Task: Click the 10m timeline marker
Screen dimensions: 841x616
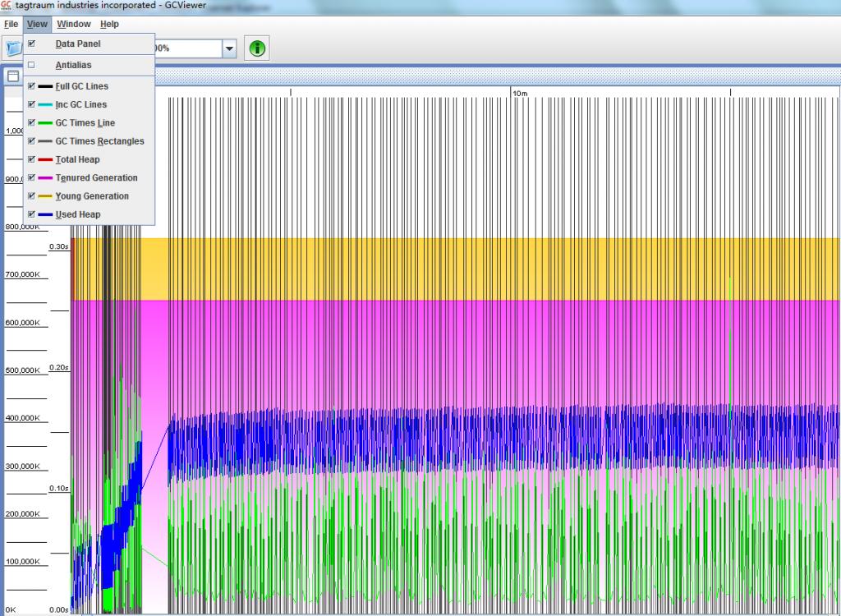Action: (x=520, y=94)
